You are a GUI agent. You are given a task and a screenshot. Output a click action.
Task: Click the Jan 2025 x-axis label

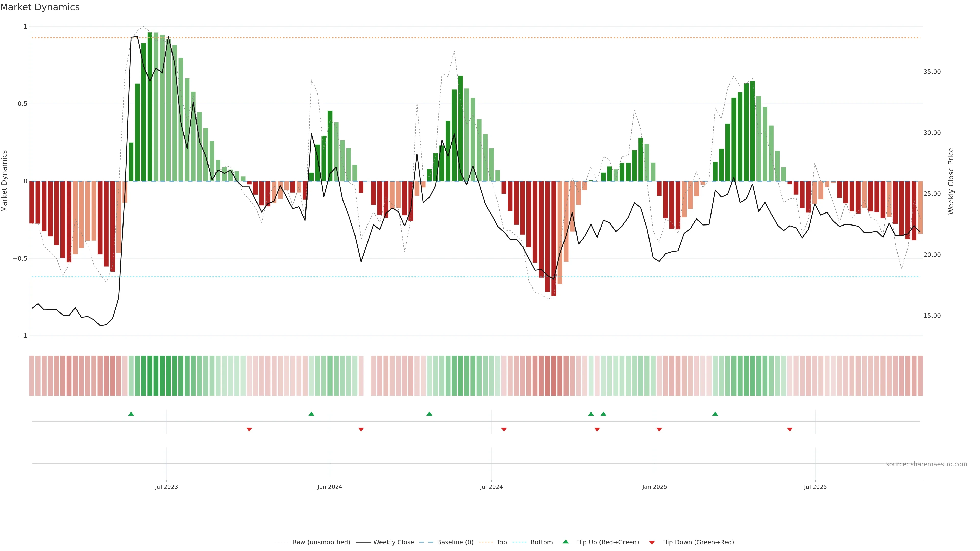click(x=654, y=487)
